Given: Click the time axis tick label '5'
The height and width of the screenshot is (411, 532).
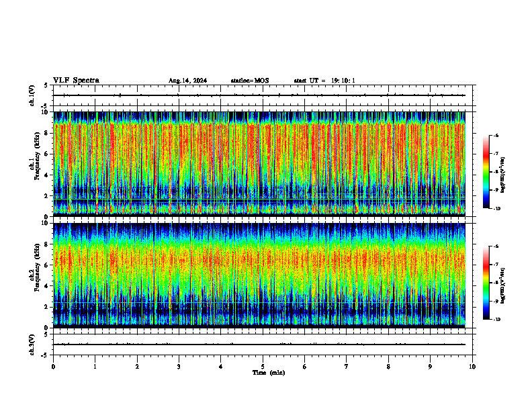Looking at the screenshot, I should tap(263, 367).
